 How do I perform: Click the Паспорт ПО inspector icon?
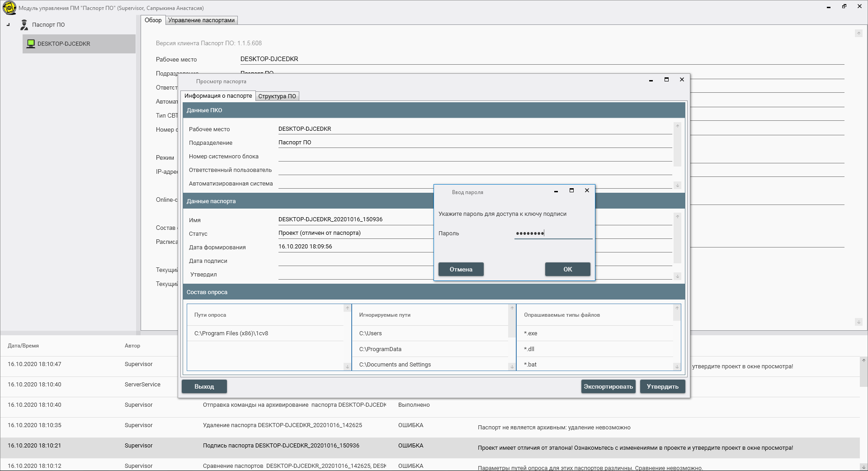(x=24, y=25)
